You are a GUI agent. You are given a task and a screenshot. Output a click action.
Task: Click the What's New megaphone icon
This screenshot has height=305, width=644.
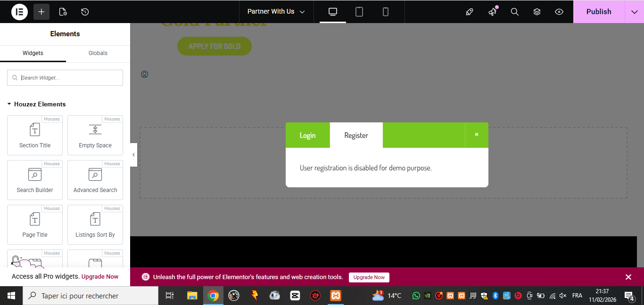point(493,12)
